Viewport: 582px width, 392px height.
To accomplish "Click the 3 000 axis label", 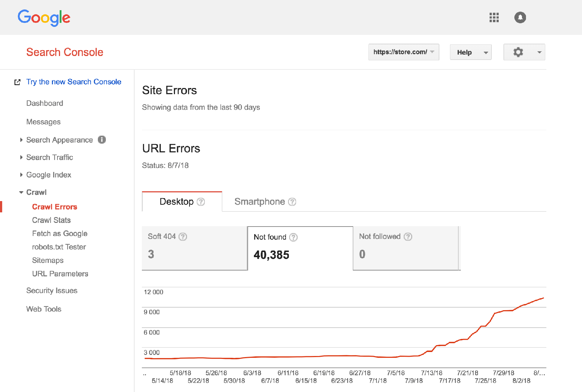I will tap(152, 352).
